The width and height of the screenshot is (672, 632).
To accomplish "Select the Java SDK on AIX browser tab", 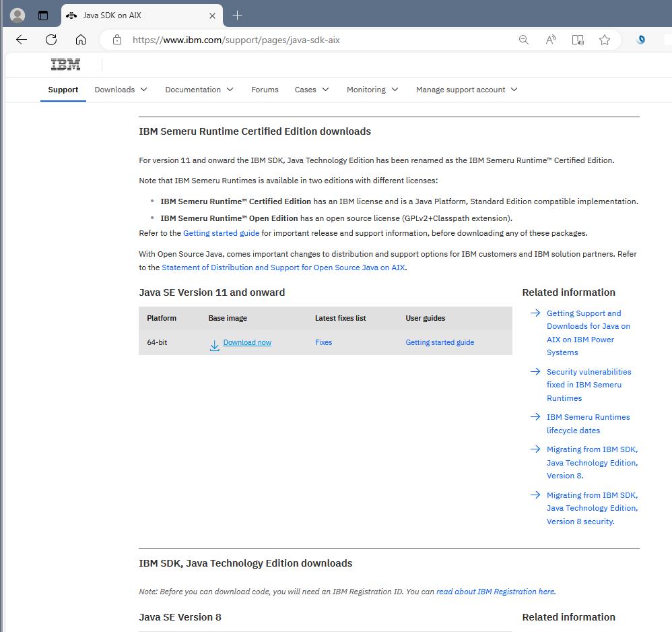I will click(141, 16).
